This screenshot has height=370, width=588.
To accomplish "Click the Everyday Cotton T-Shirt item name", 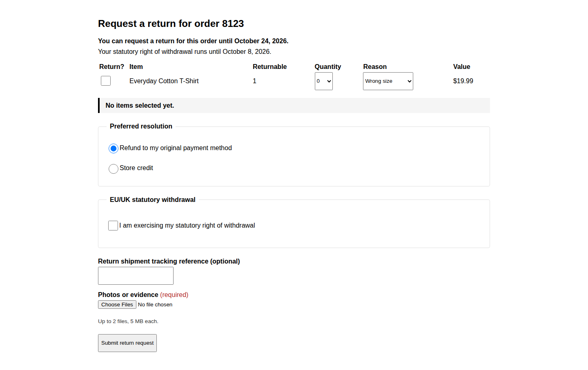I will pos(164,81).
